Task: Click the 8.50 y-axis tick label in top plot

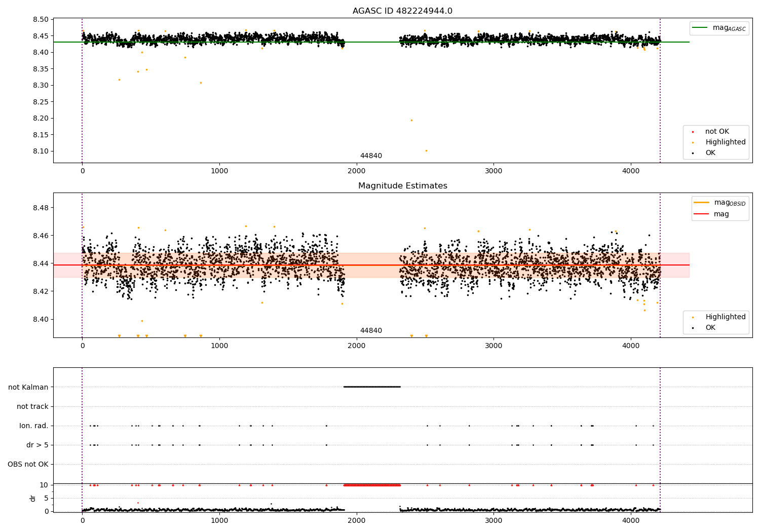Action: (41, 20)
